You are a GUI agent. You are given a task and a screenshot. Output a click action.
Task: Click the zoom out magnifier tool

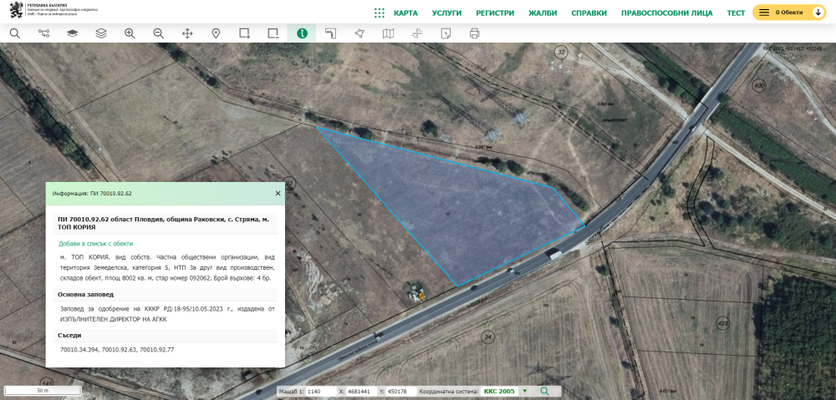pyautogui.click(x=158, y=33)
